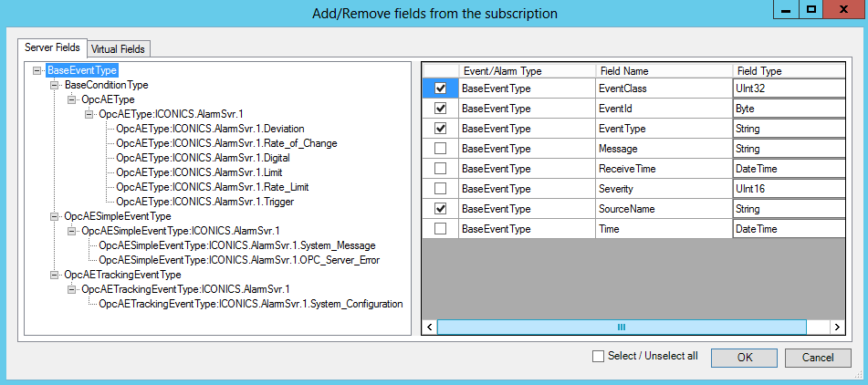Uncheck the EventClass field checkbox
Viewport: 868px width, 385px height.
pos(441,88)
